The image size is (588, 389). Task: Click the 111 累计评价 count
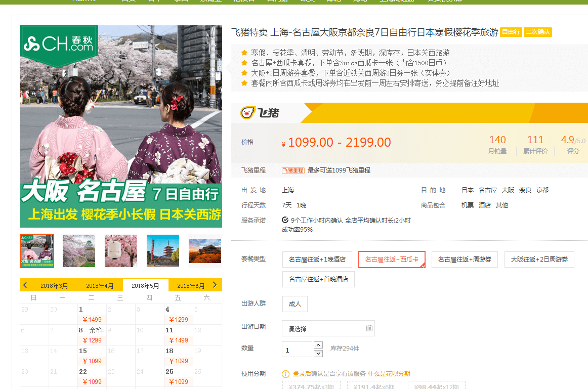[535, 145]
